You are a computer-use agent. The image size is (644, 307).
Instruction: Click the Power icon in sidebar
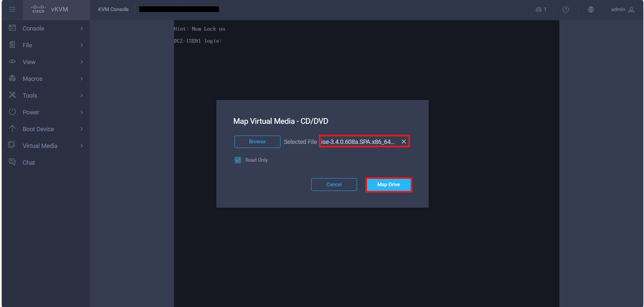point(12,112)
